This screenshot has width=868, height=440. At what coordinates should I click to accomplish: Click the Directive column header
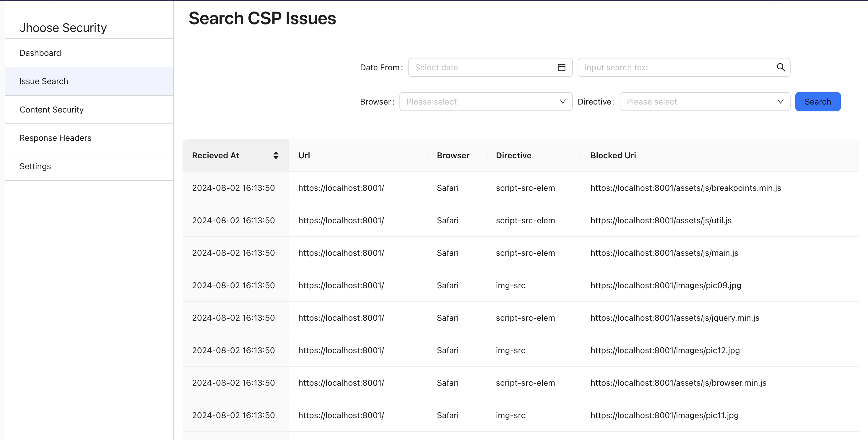pos(513,155)
